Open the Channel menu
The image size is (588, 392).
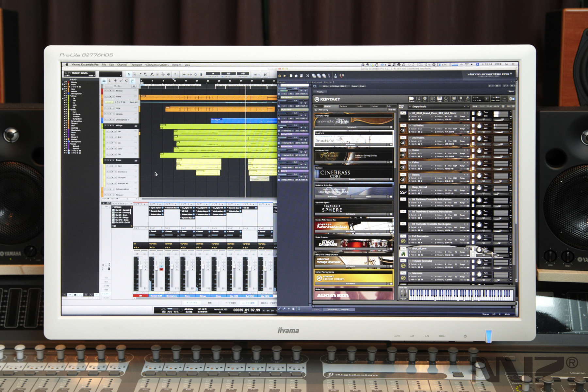pyautogui.click(x=122, y=65)
